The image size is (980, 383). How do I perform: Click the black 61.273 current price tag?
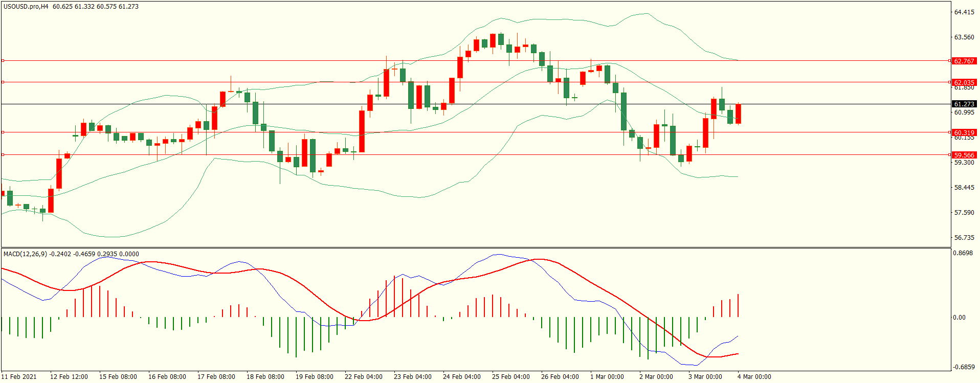point(964,104)
